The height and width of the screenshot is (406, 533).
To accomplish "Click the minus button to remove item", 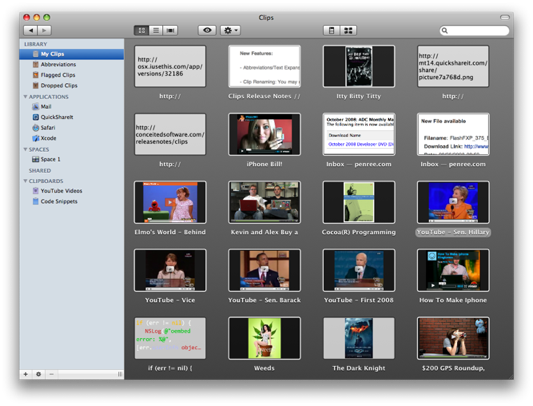I will 51,374.
